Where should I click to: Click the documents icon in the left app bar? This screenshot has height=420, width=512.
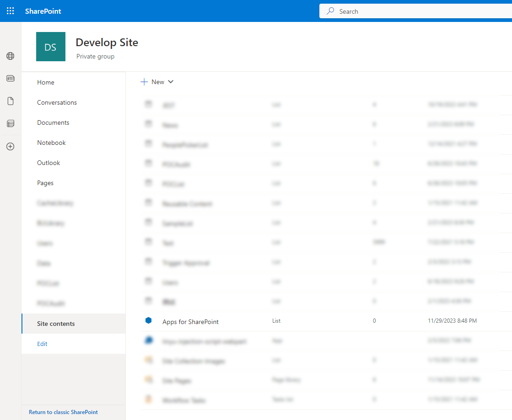pos(10,101)
